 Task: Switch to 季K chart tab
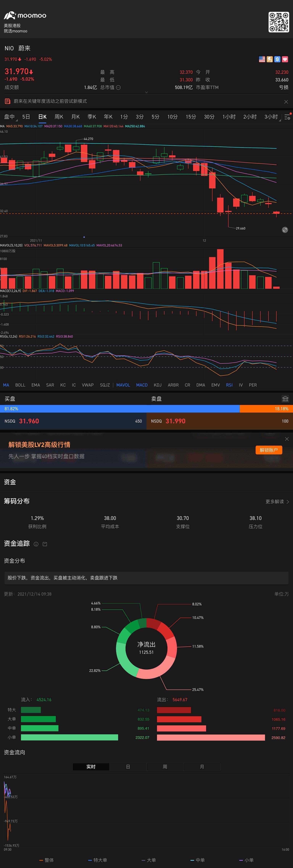(92, 117)
